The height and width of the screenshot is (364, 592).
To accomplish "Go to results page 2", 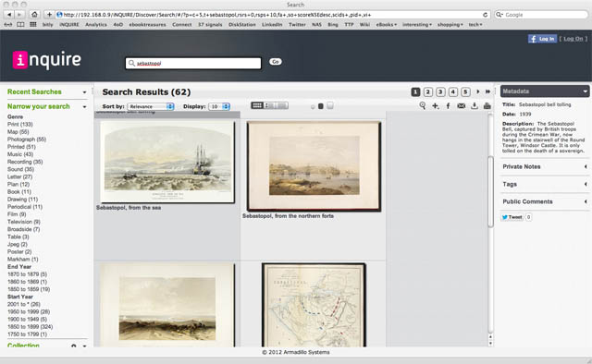I will pyautogui.click(x=427, y=91).
